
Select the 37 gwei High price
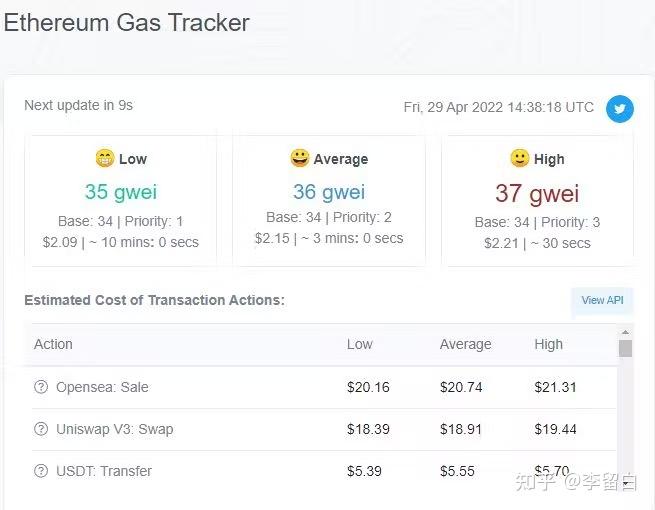(537, 193)
